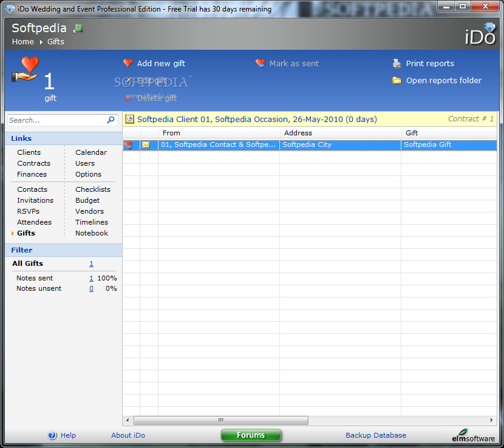This screenshot has width=504, height=448.
Task: Open the Contacts link
Action: pyautogui.click(x=32, y=189)
